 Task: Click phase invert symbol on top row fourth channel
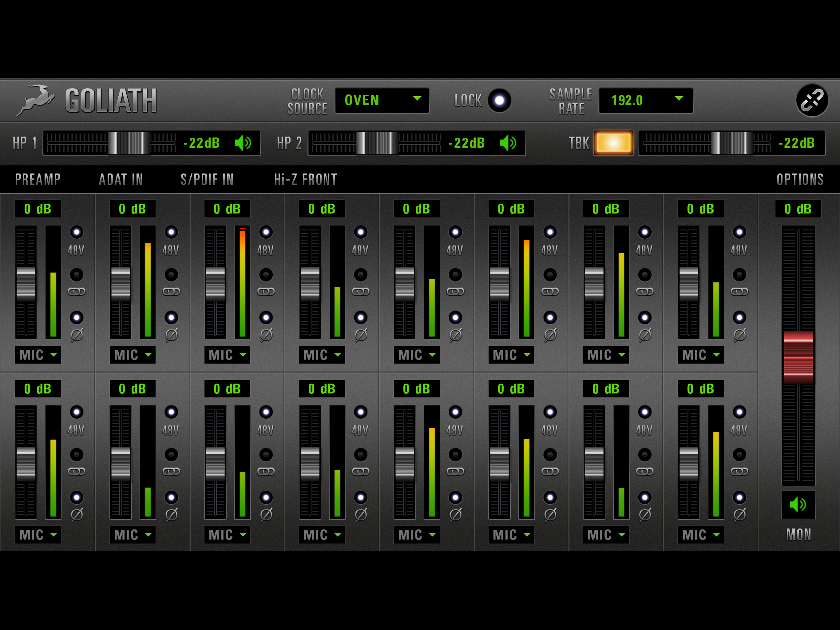pyautogui.click(x=361, y=335)
